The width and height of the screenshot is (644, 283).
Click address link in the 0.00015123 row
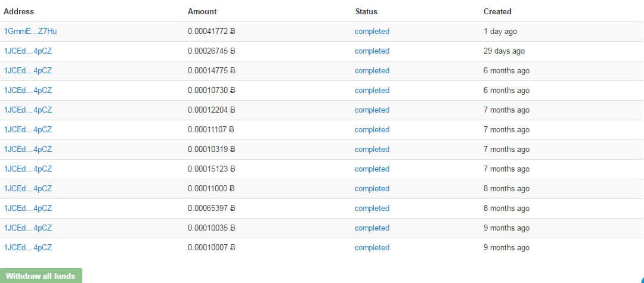coord(28,169)
